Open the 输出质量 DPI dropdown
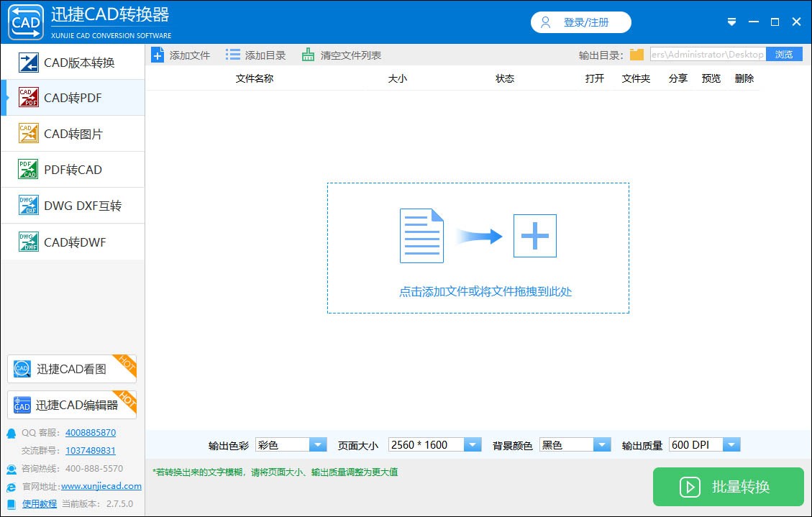Screen dimensions: 812x517 (x=731, y=444)
